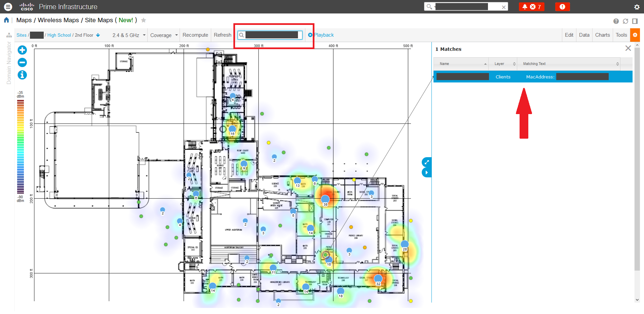This screenshot has width=644, height=314.
Task: Zoom out of the floor map
Action: click(x=22, y=62)
